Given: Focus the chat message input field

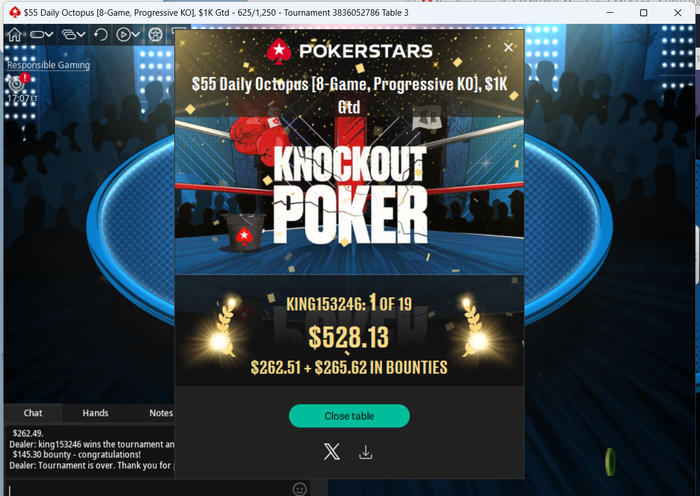Looking at the screenshot, I should tap(147, 489).
